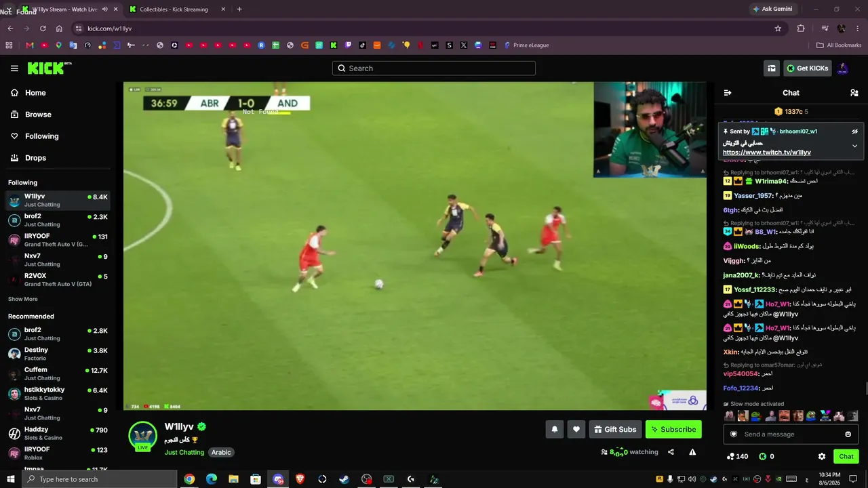Click the Just Chatting category link
This screenshot has height=488, width=868.
[x=184, y=452]
